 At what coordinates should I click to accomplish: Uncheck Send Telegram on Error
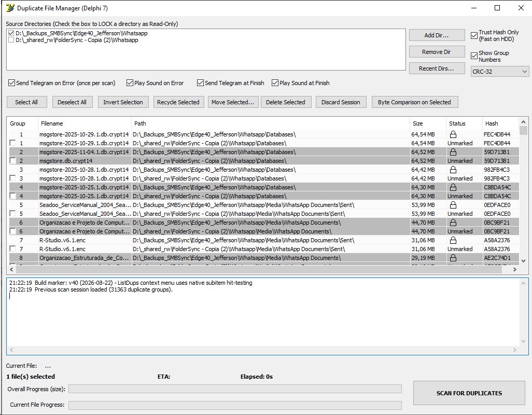[x=11, y=83]
